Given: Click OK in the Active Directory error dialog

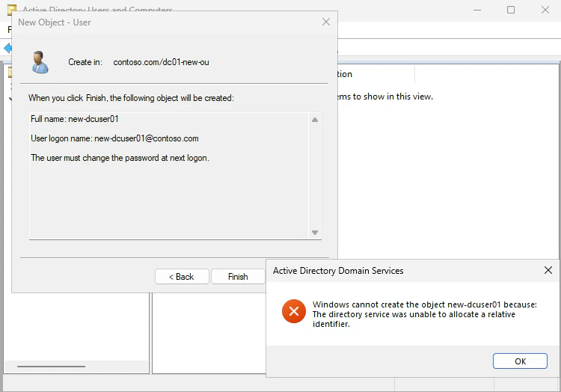Looking at the screenshot, I should pos(520,361).
